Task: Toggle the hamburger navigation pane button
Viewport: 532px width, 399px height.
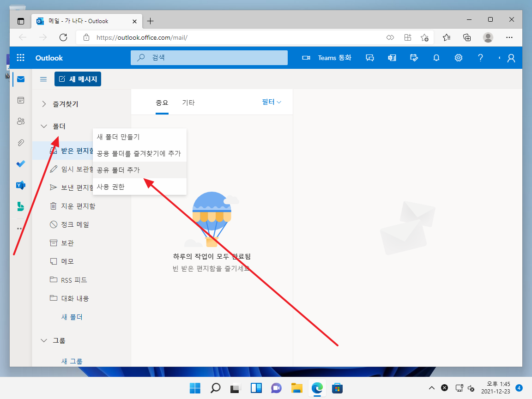Action: [x=43, y=79]
